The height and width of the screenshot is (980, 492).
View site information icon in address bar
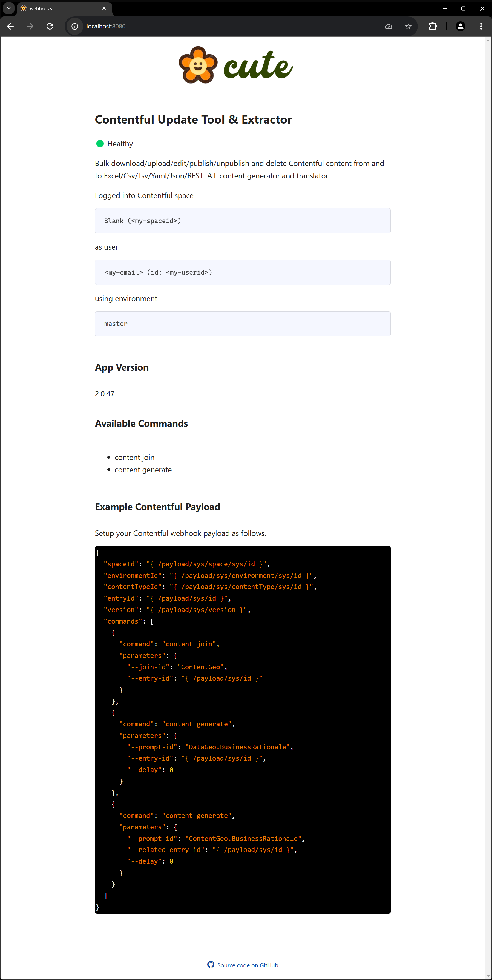(75, 26)
